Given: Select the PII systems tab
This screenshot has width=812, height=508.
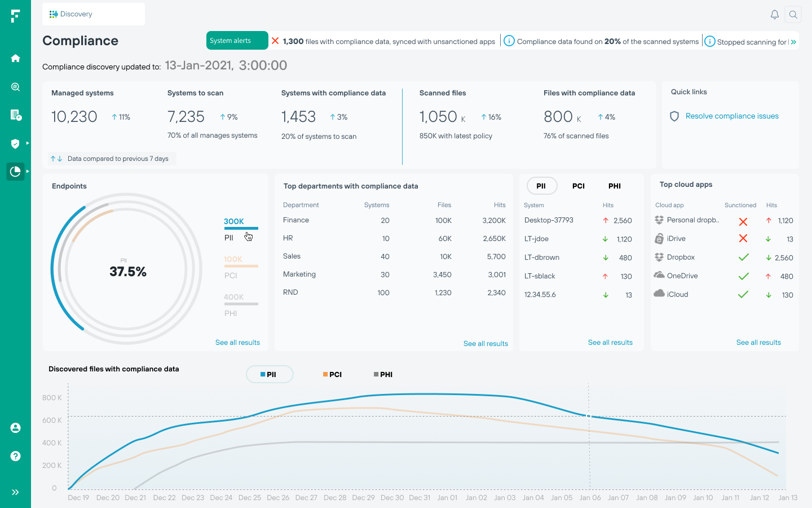Looking at the screenshot, I should (541, 186).
